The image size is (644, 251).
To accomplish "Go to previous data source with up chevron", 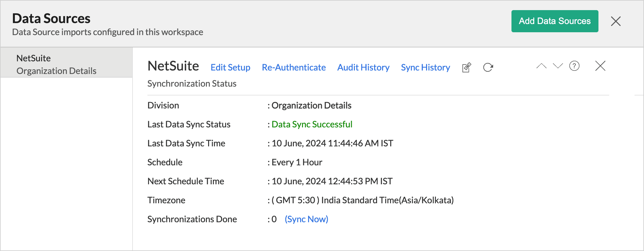I will (541, 66).
